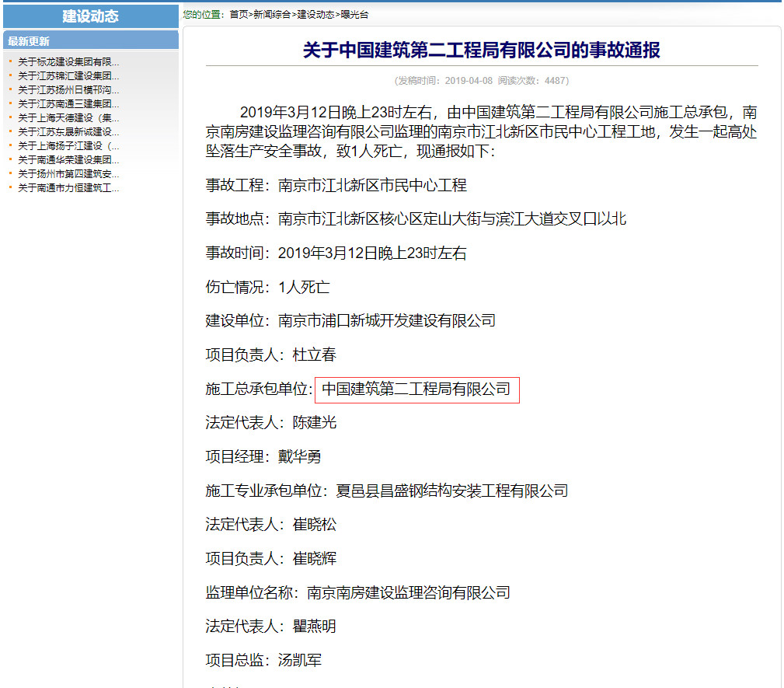This screenshot has width=784, height=688.
Task: Click the 事故地点 line text
Action: [x=416, y=218]
